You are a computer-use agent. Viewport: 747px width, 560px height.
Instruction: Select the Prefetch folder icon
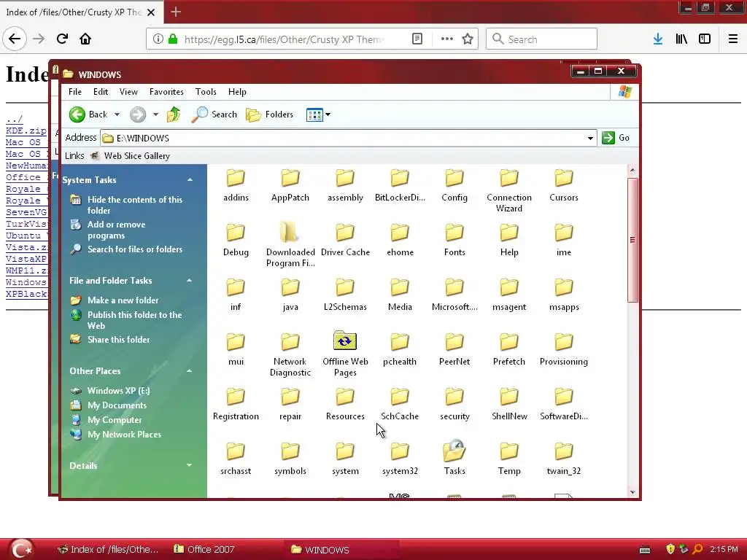pyautogui.click(x=508, y=342)
